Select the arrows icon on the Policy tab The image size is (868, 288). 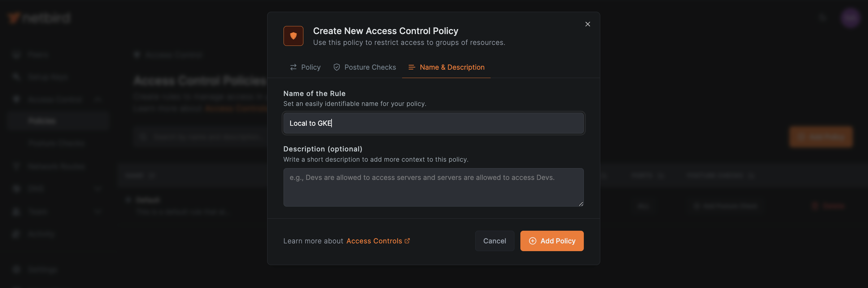coord(293,67)
